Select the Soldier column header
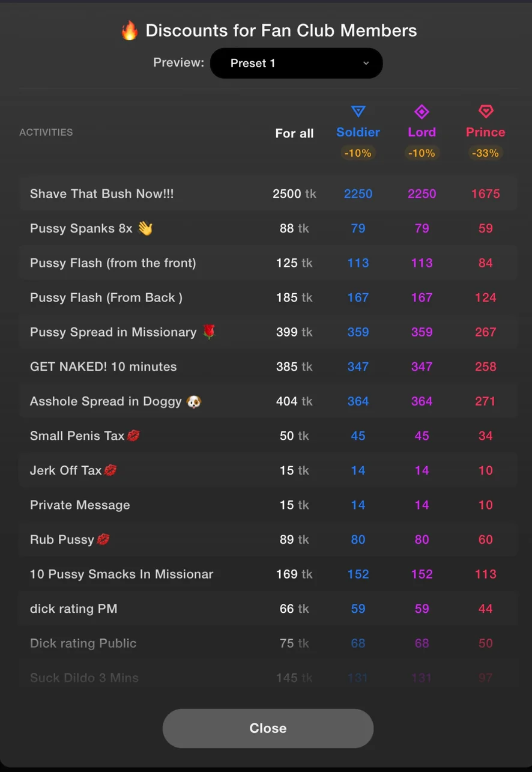Viewport: 532px width, 772px height. (358, 132)
